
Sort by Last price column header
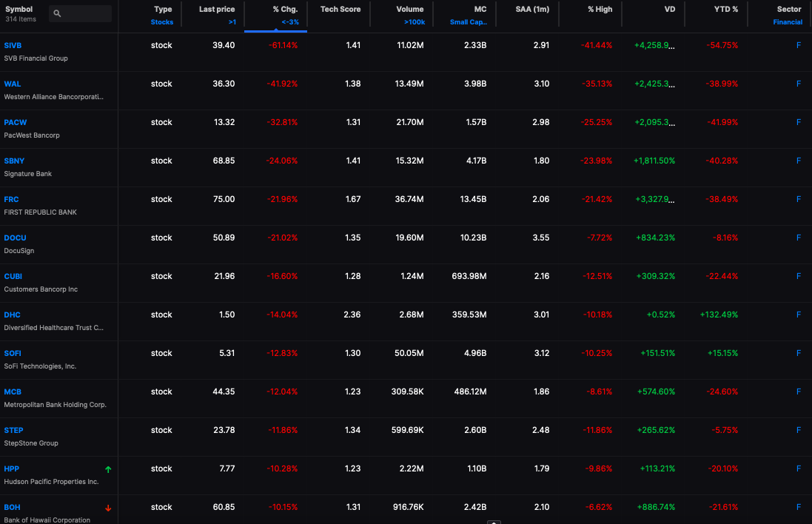pos(217,10)
